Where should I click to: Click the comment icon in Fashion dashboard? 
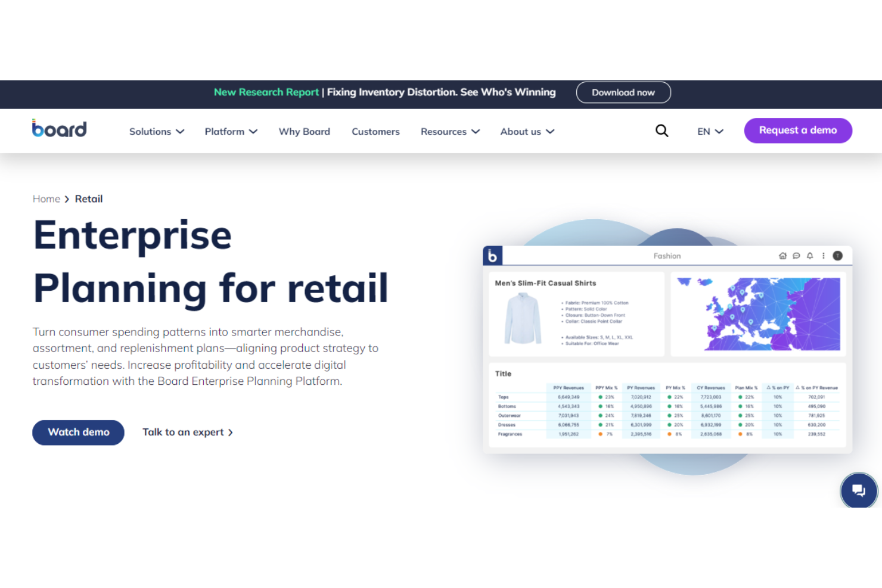point(796,256)
